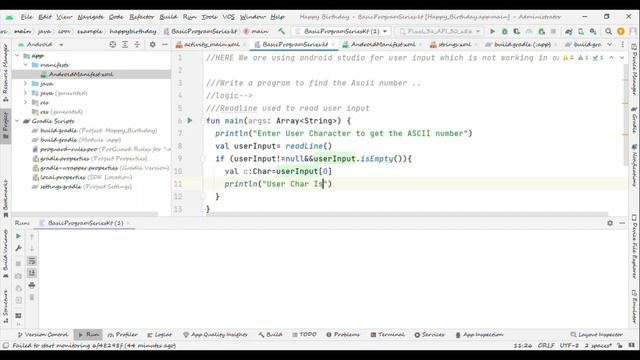
Task: Rerun program with the Run panel play icon
Action: (x=18, y=236)
